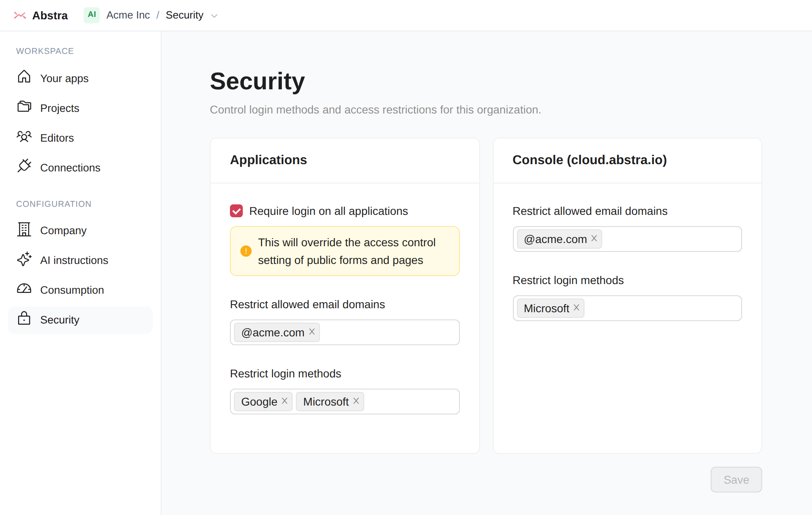Click the Applications card heading
The image size is (812, 515).
click(268, 160)
